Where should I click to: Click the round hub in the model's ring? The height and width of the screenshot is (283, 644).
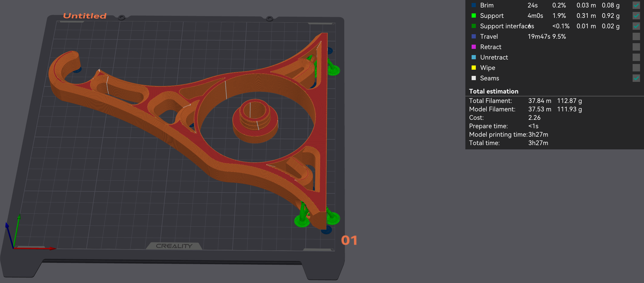pyautogui.click(x=255, y=122)
